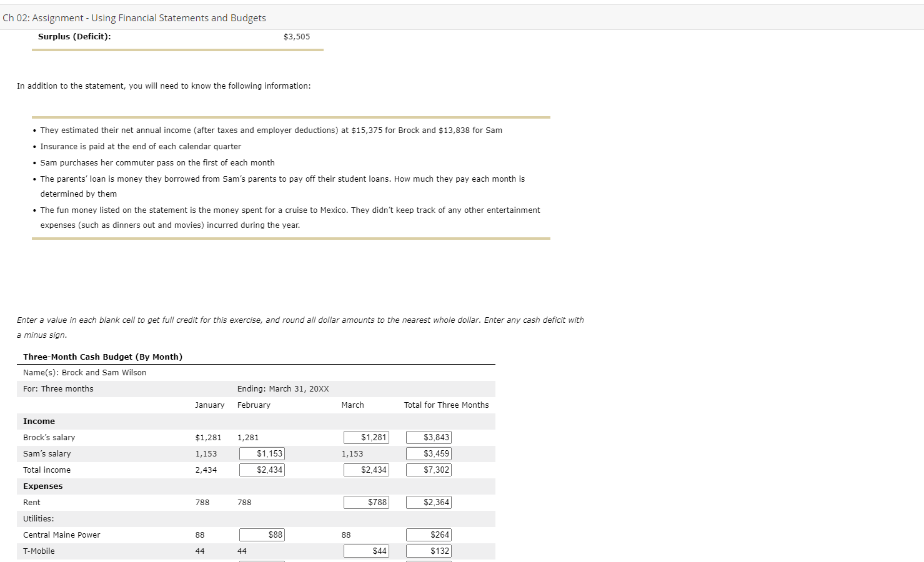Viewport: 924px width, 562px height.
Task: Click Central Maine Power $264 total field
Action: [x=429, y=535]
